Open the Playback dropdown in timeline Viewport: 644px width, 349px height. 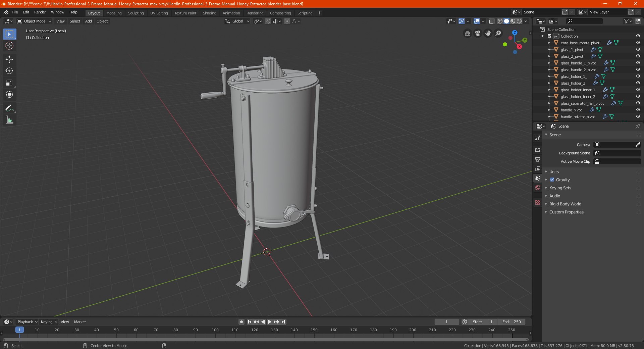(x=27, y=322)
